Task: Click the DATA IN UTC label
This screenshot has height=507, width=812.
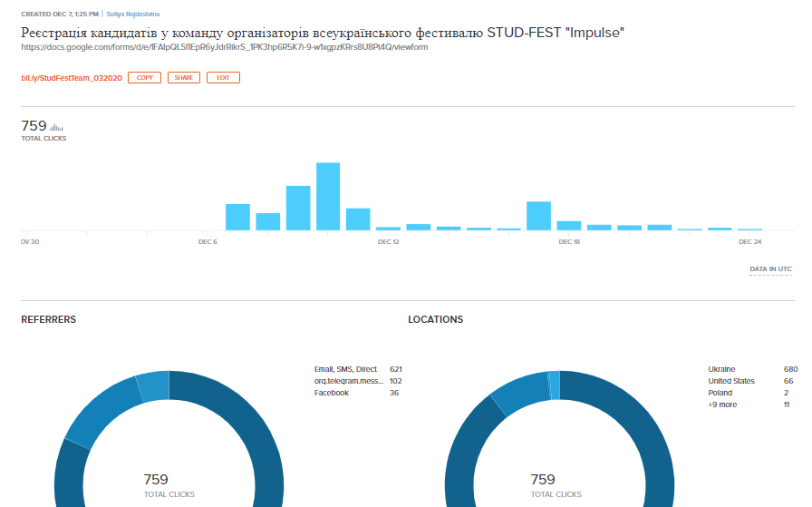Action: [x=770, y=269]
